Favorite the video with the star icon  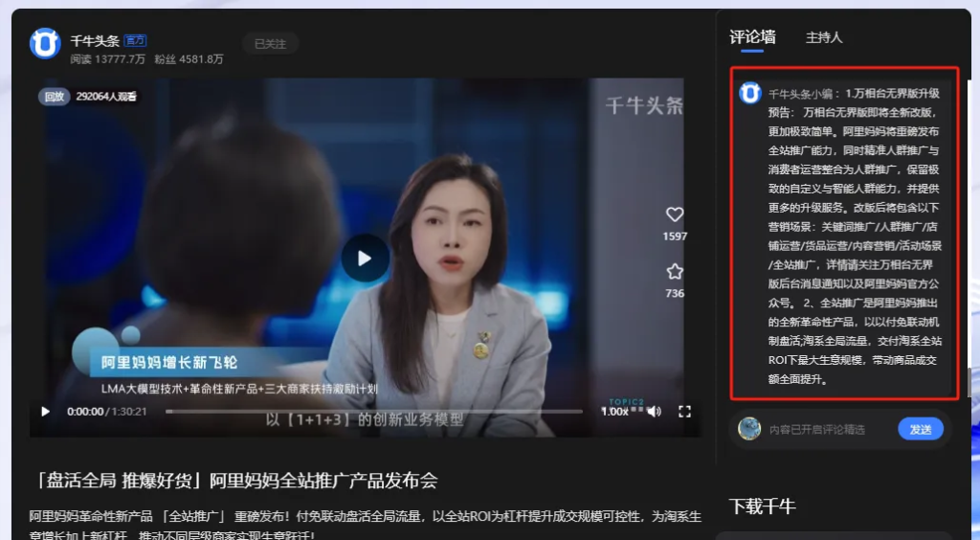pos(675,271)
